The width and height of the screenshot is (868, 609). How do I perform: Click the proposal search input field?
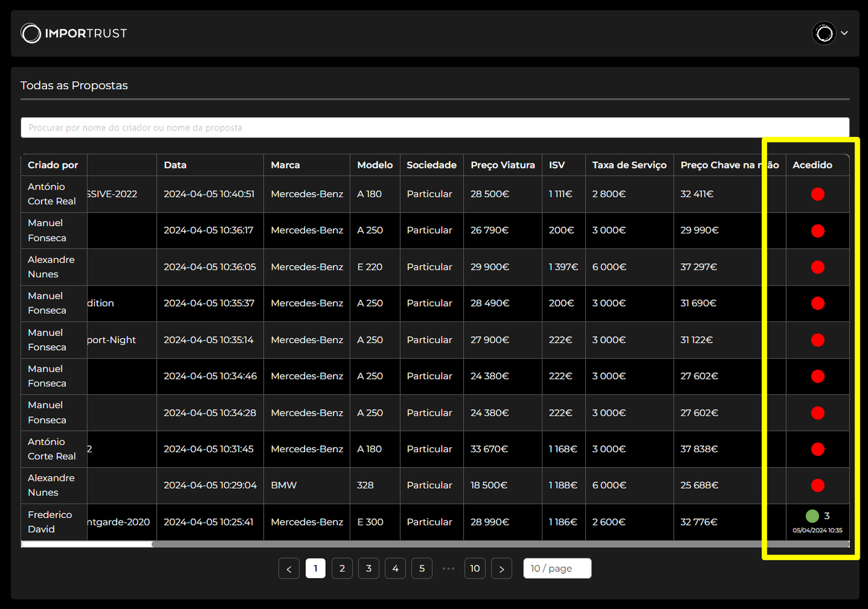pyautogui.click(x=434, y=128)
